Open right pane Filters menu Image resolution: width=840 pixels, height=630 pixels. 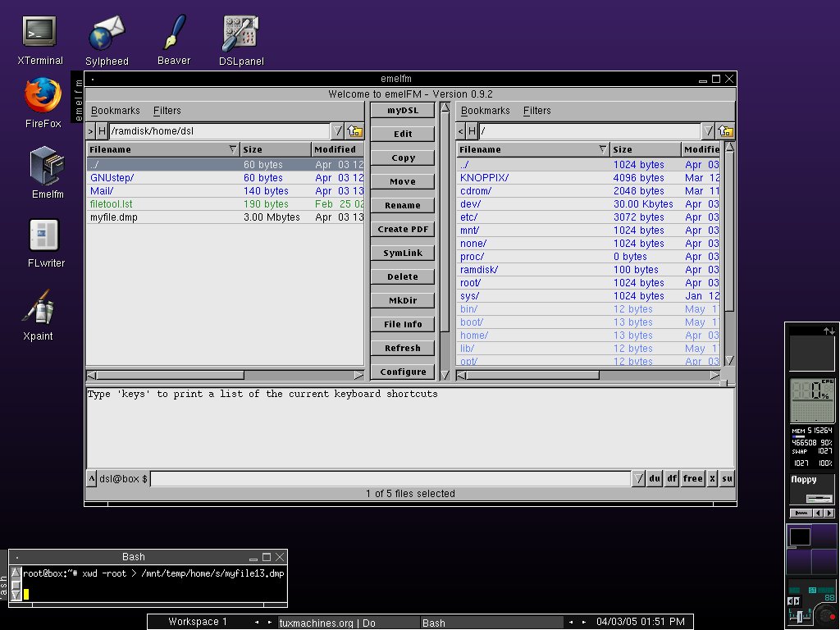536,111
